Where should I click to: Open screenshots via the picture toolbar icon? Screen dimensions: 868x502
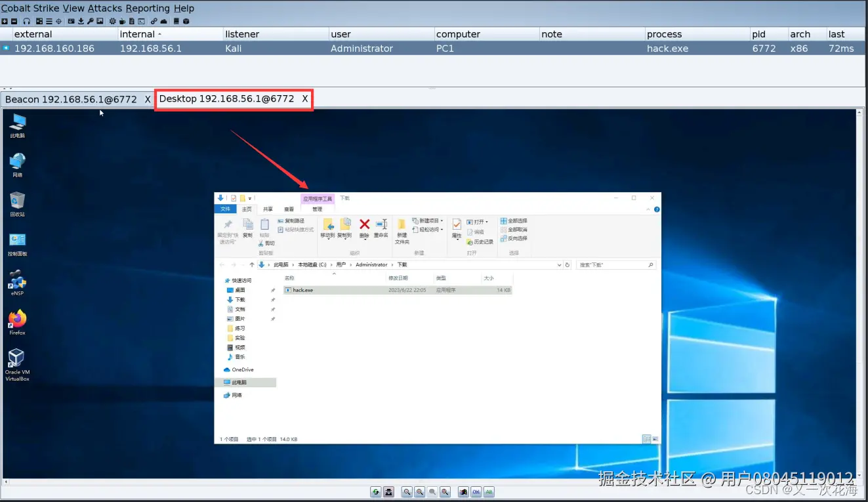[100, 21]
